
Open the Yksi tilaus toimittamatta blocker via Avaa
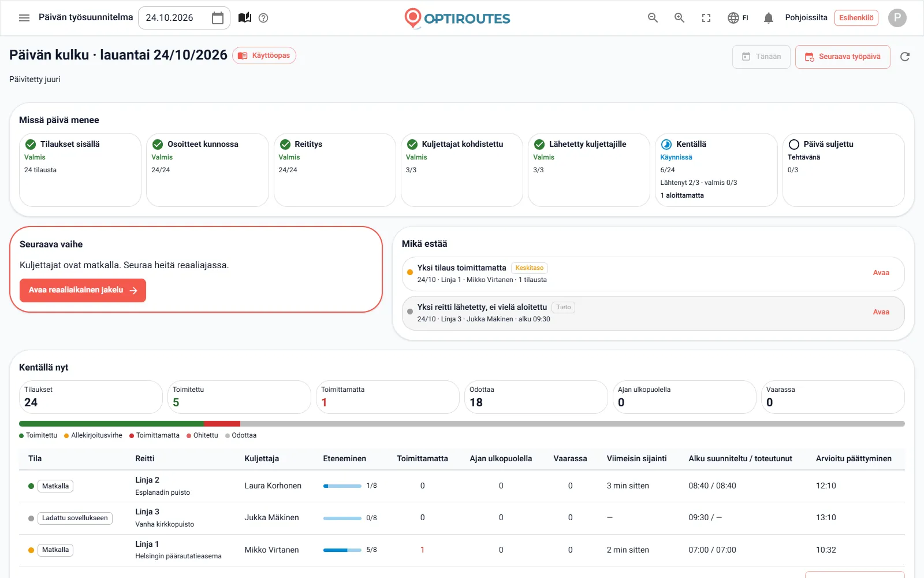click(x=881, y=273)
